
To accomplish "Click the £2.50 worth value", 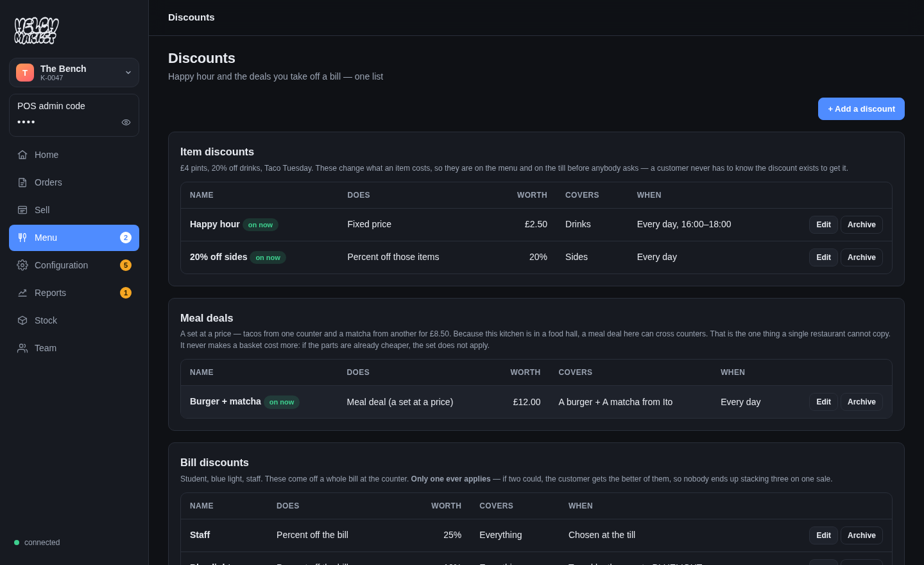I will [536, 224].
